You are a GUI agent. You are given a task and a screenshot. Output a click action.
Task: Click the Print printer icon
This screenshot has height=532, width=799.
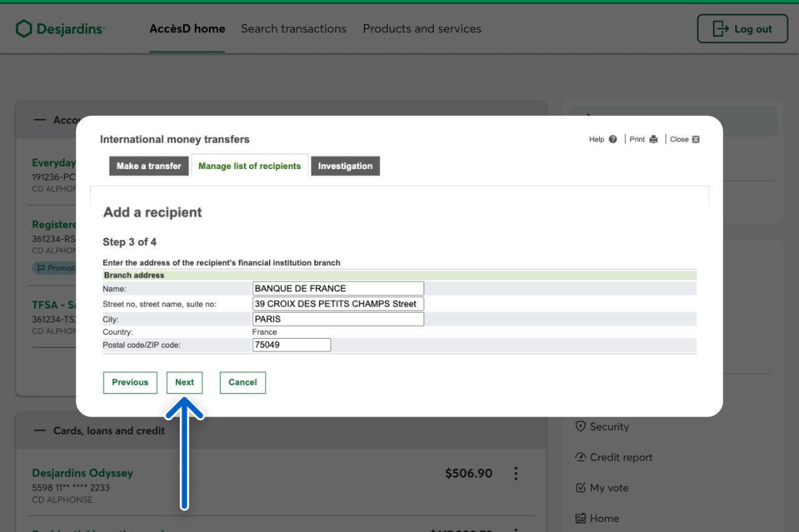654,139
